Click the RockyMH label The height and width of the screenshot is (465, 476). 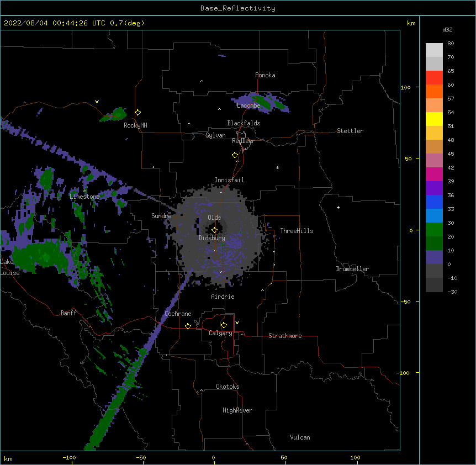click(x=135, y=125)
